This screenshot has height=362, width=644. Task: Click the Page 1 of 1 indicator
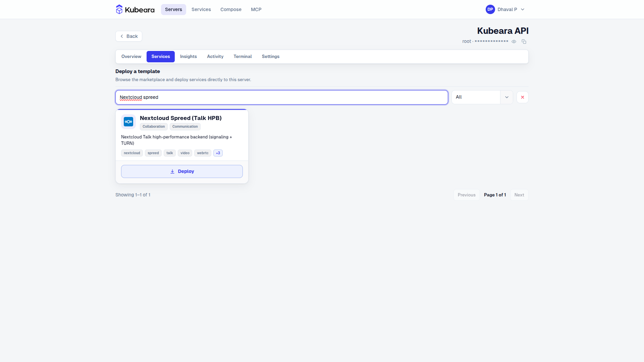point(495,195)
